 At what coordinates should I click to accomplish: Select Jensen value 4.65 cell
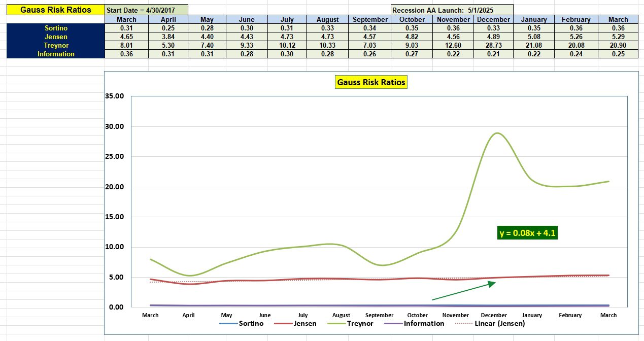point(126,37)
